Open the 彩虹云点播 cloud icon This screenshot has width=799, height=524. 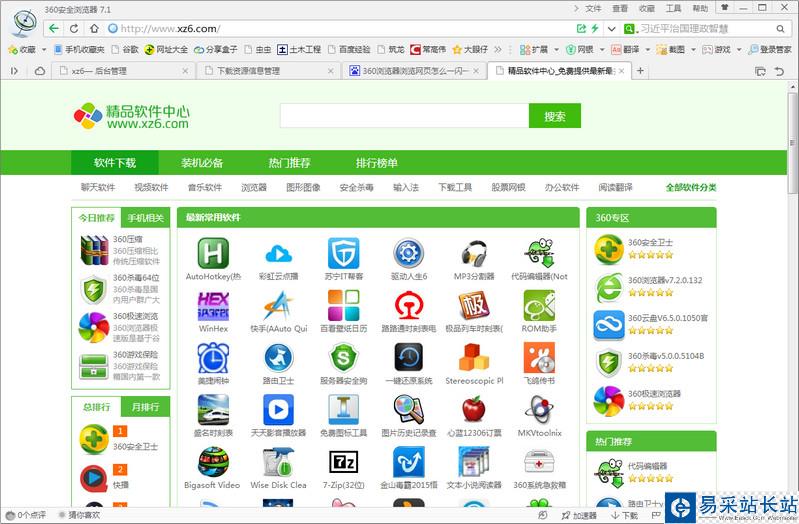click(278, 253)
